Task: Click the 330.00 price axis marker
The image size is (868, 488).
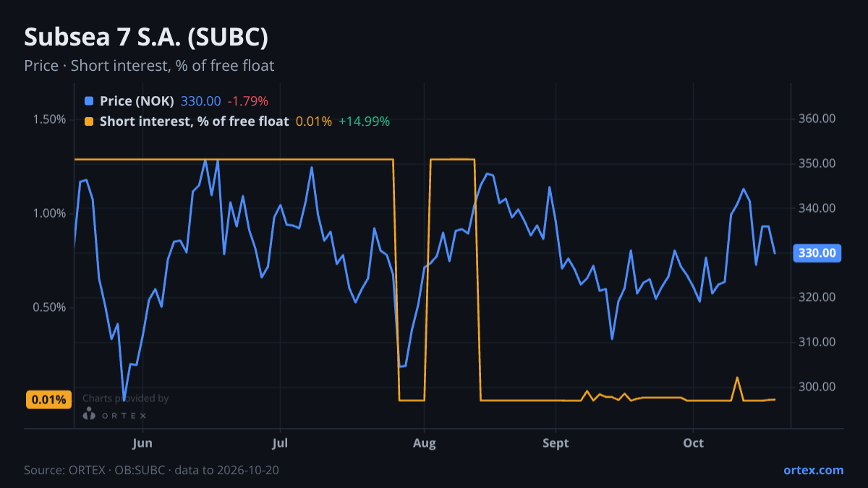Action: [x=817, y=253]
